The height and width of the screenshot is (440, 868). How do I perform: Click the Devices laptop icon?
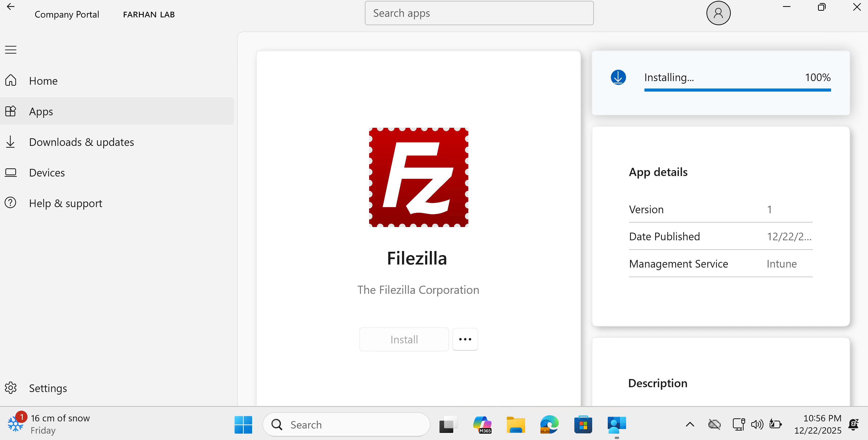tap(10, 173)
